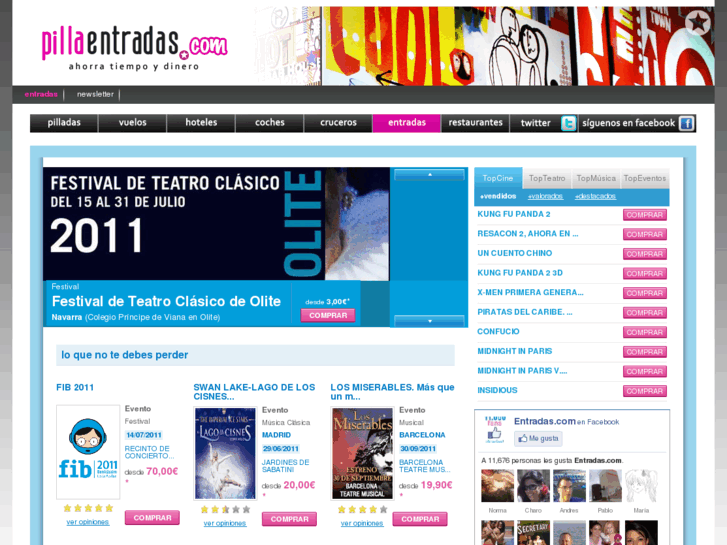Buy tickets for Kung Fu Panda 2
This screenshot has width=727, height=545.
[645, 215]
